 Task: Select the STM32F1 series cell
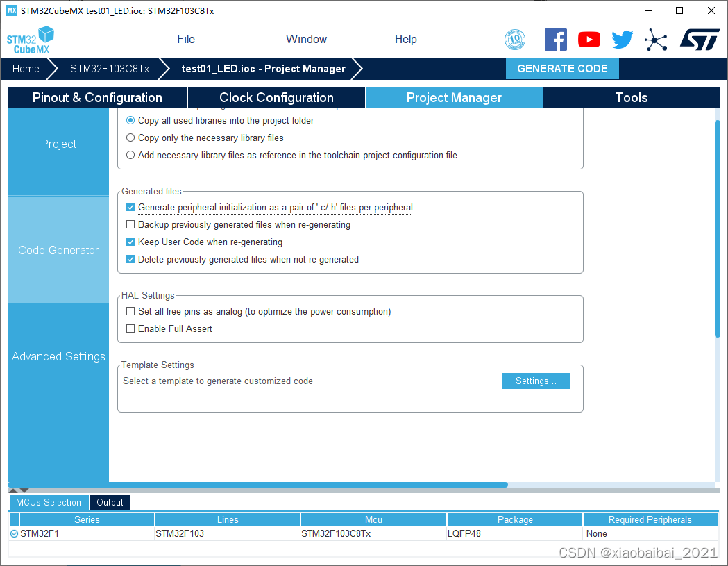pos(87,533)
